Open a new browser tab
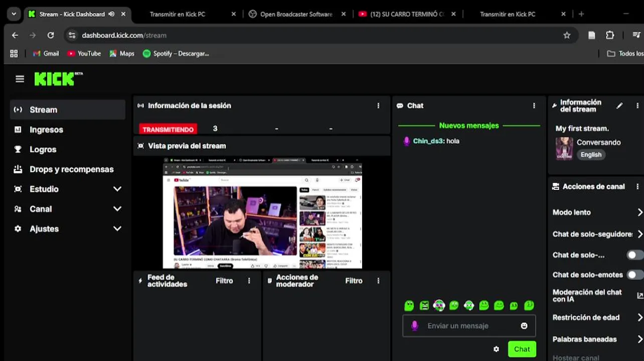The height and width of the screenshot is (361, 644). point(581,14)
